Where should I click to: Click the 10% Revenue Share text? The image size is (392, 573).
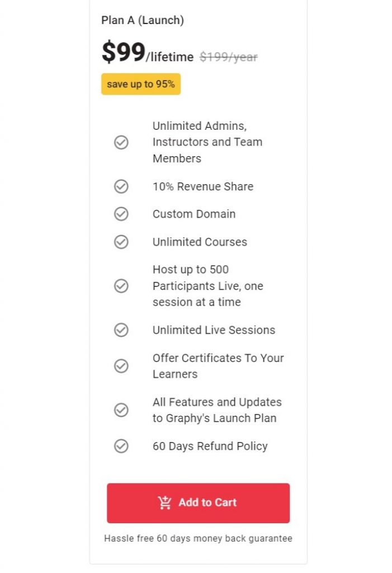coord(203,186)
